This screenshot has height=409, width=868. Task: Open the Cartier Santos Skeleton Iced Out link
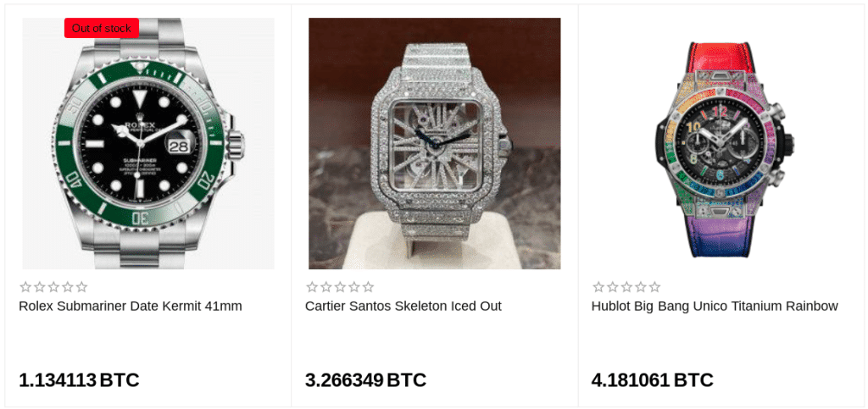click(403, 306)
